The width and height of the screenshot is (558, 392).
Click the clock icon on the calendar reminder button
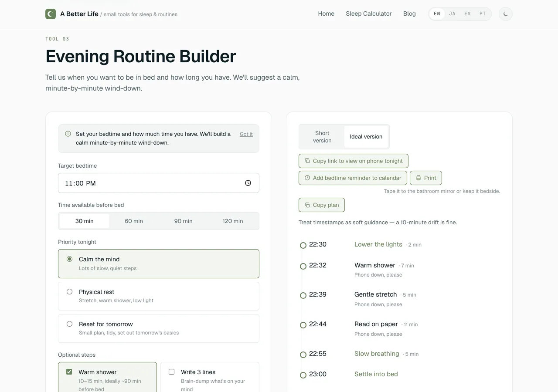pos(307,178)
